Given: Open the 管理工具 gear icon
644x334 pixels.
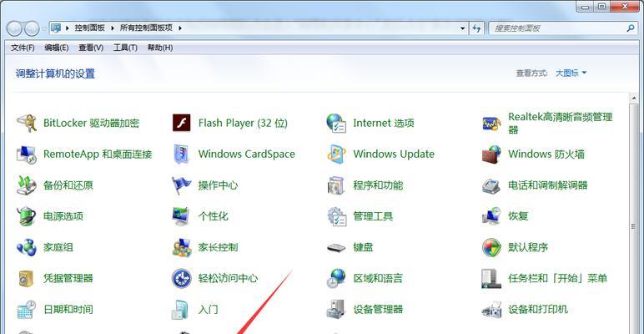Looking at the screenshot, I should point(336,216).
